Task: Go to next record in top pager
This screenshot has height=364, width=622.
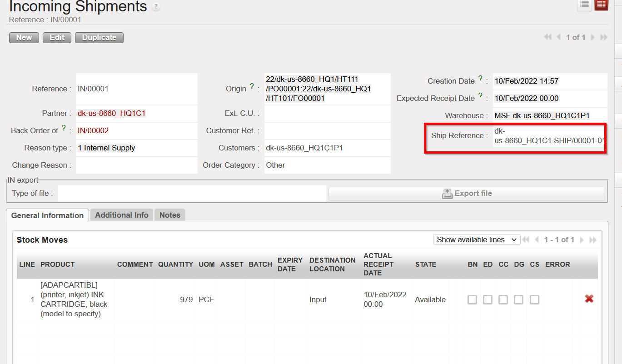Action: [592, 37]
